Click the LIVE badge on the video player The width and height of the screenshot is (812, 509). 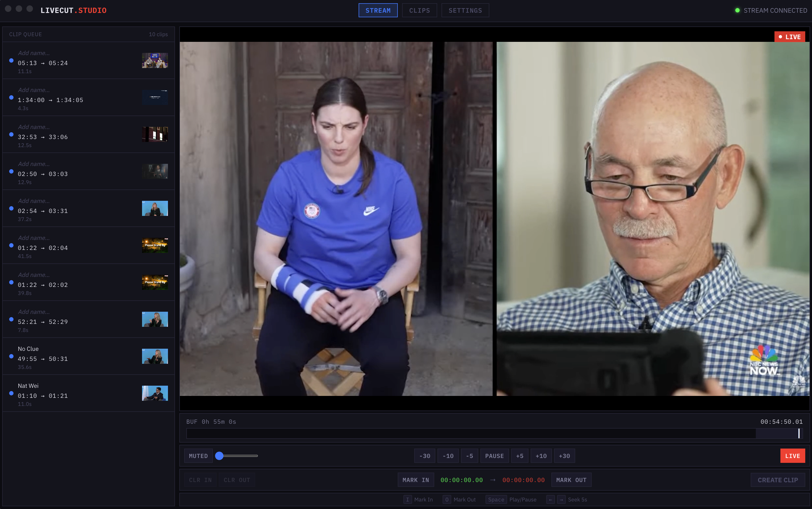pyautogui.click(x=790, y=37)
